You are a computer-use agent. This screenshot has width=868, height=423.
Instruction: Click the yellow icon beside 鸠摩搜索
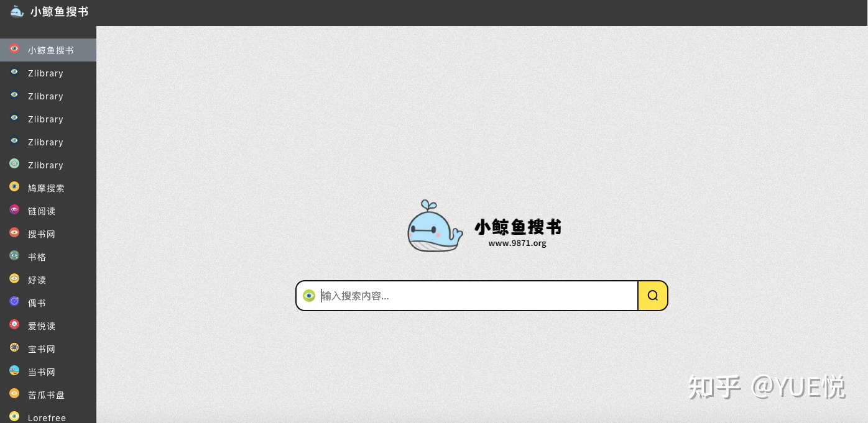point(14,186)
